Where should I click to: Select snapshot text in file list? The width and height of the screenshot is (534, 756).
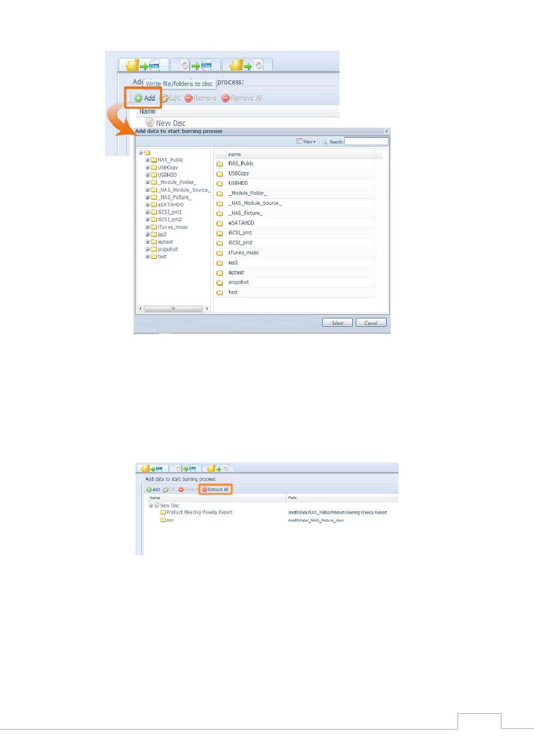[x=238, y=282]
